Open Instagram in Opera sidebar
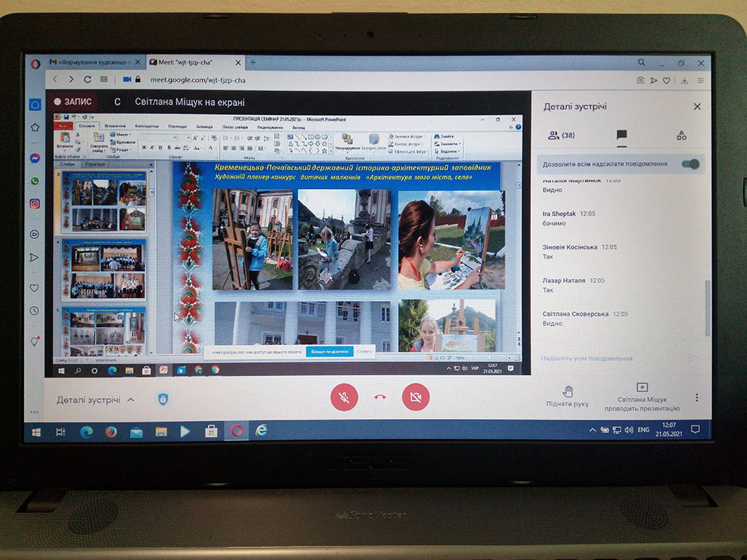747x560 pixels. (x=35, y=204)
